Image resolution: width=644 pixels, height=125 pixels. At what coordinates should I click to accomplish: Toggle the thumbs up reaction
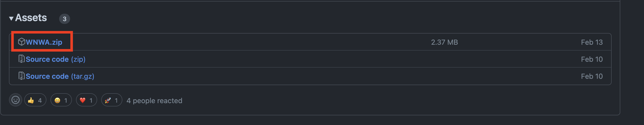coord(35,100)
